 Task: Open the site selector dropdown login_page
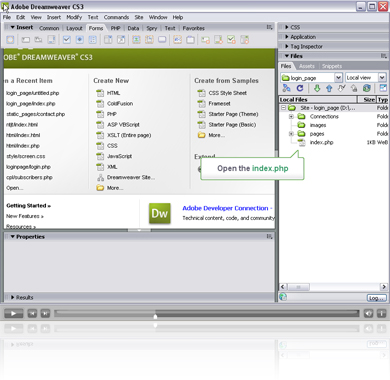click(x=338, y=78)
